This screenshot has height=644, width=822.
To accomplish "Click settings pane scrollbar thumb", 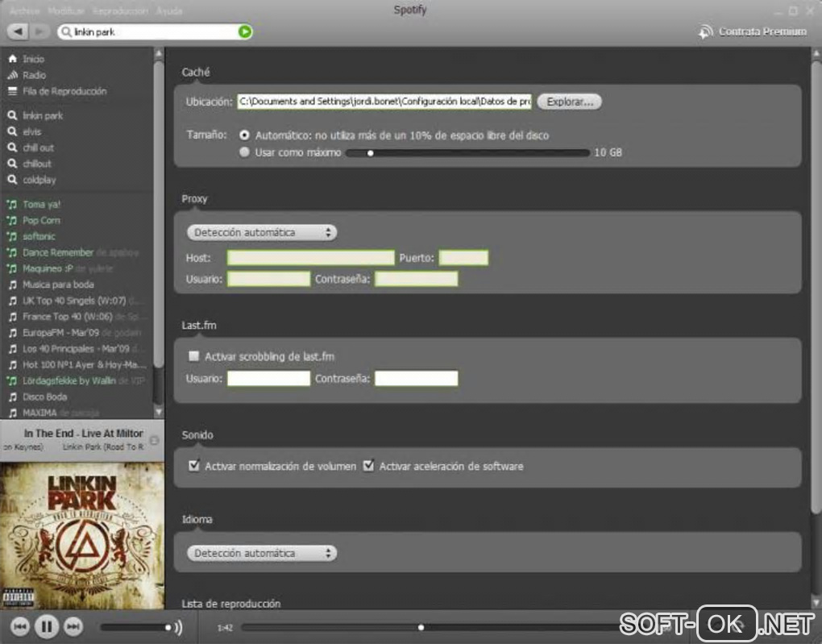I will 816,288.
